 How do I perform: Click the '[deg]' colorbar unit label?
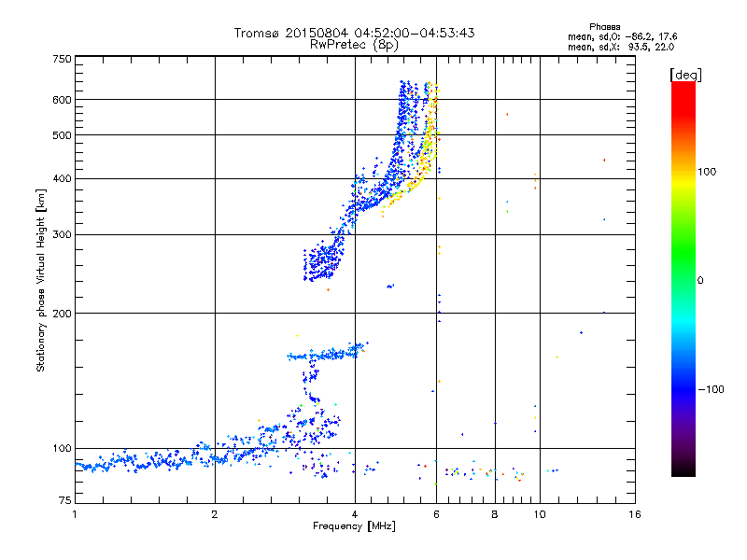(685, 75)
